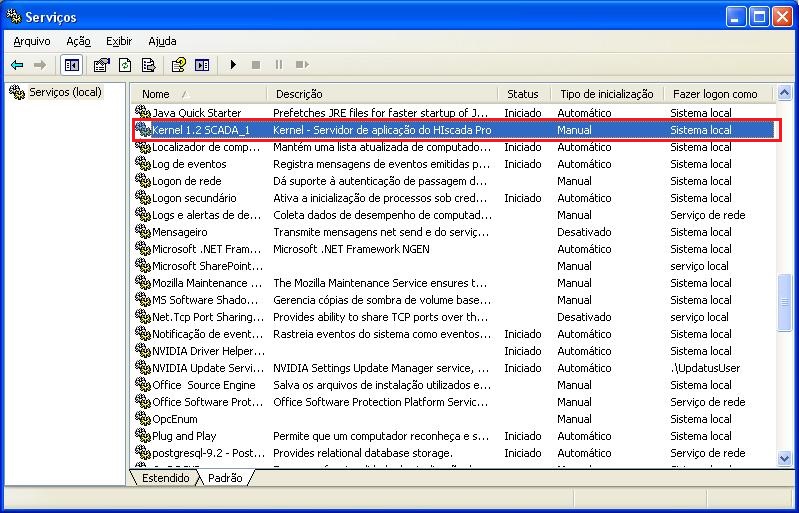Click the gear icon of Log de eventos
Viewport: 799px width, 513px height.
143,164
